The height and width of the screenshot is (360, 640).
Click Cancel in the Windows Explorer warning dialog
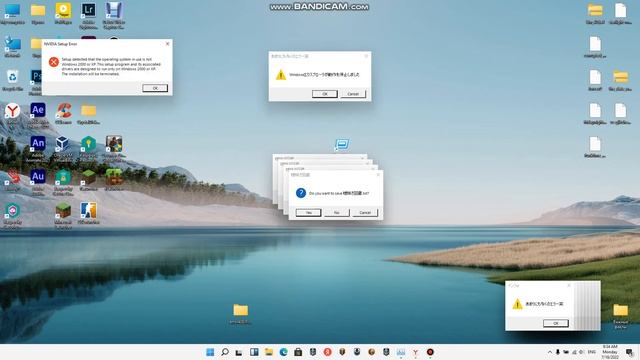pos(353,94)
